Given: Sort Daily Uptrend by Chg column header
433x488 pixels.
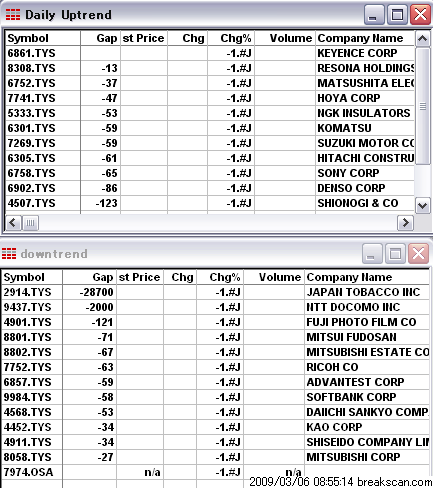Looking at the screenshot, I should tap(187, 38).
